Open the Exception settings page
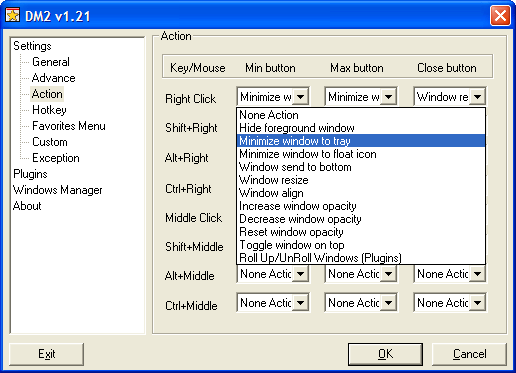Viewport: 516px width, 373px height. 56,158
